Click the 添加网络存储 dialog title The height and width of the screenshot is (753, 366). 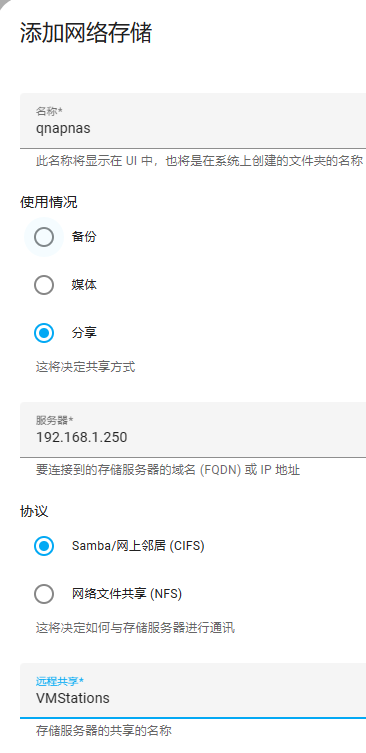coord(86,34)
